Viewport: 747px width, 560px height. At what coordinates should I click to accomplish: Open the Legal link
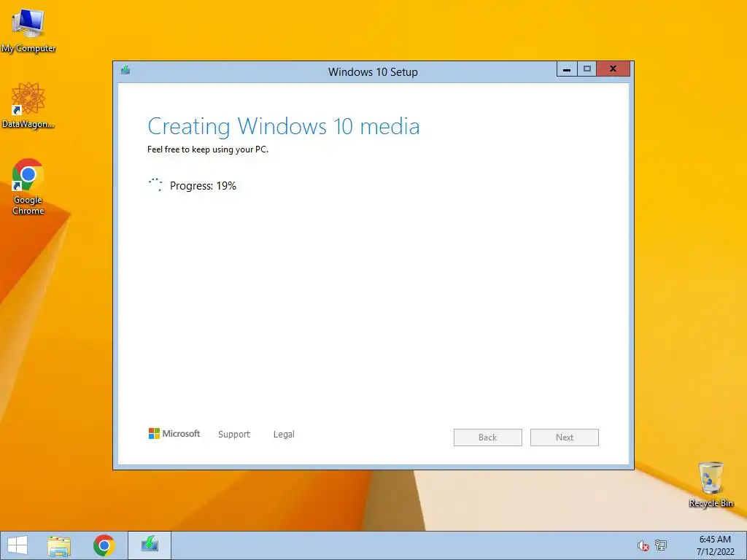coord(284,435)
